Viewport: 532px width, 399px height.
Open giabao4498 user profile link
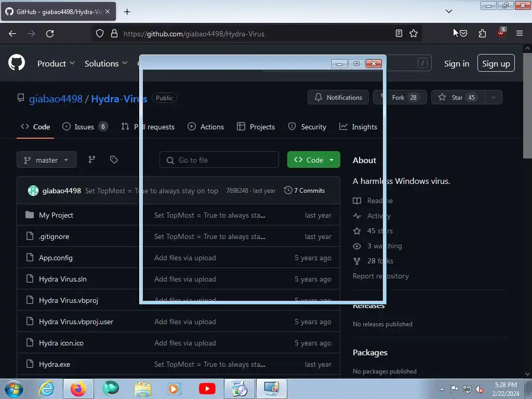pos(56,99)
